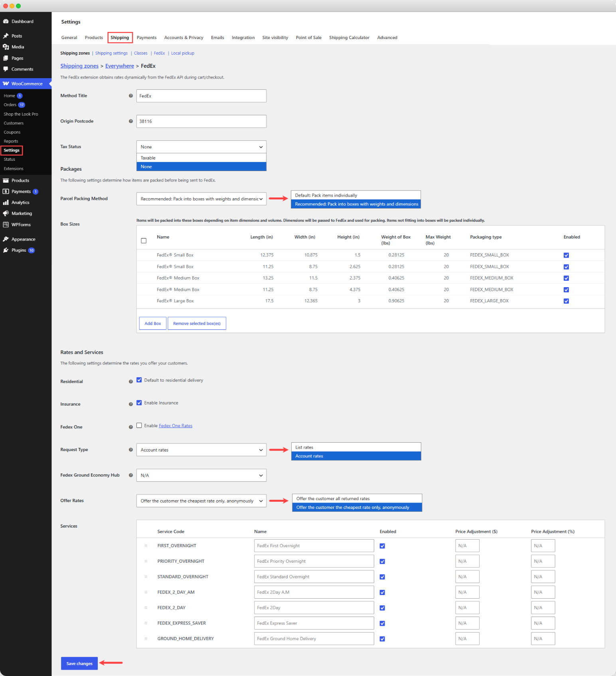
Task: Click the Plugins plug icon
Action: tap(6, 250)
